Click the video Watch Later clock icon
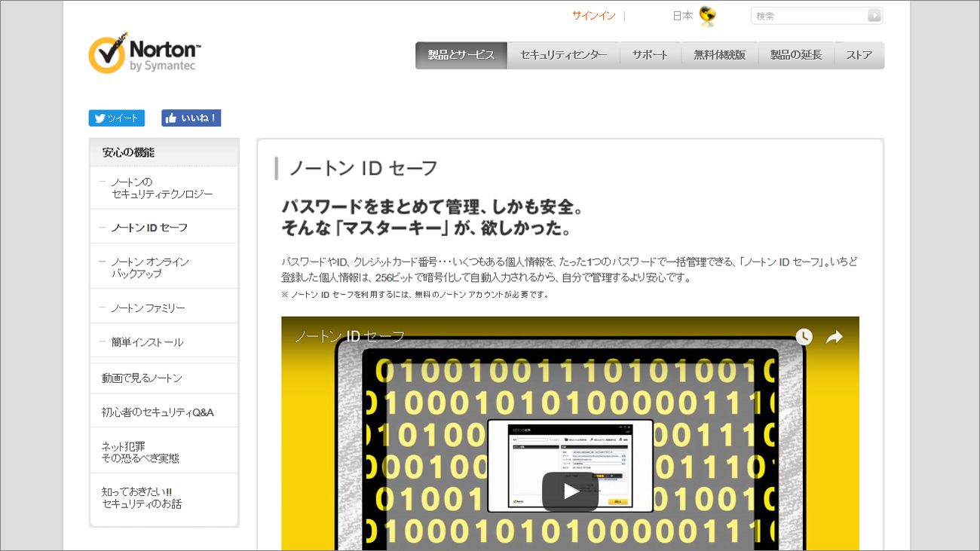The width and height of the screenshot is (980, 551). tap(804, 337)
